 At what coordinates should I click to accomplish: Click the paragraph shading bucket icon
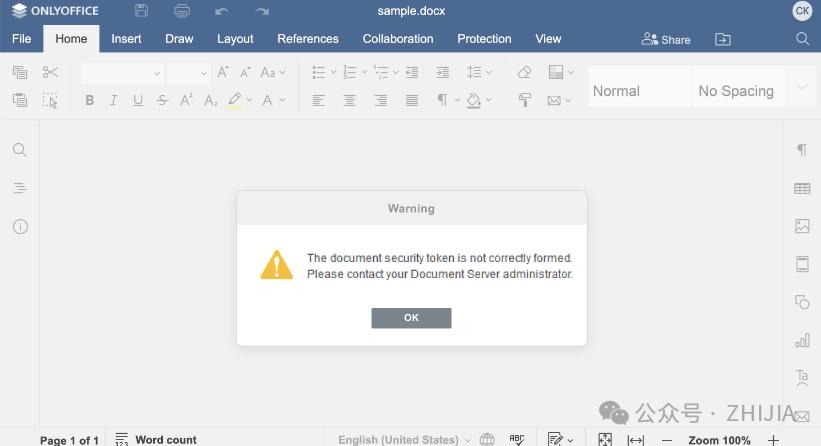pos(474,100)
